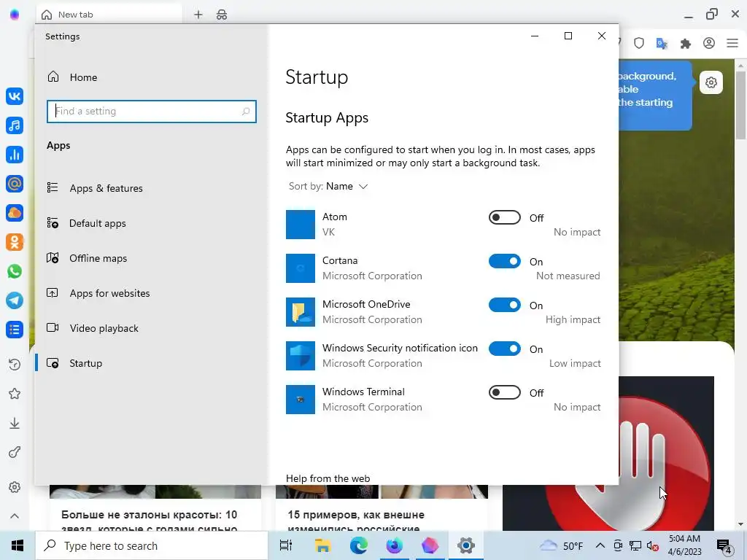Click the Atom browser logo icon
This screenshot has height=560, width=747.
point(15,15)
